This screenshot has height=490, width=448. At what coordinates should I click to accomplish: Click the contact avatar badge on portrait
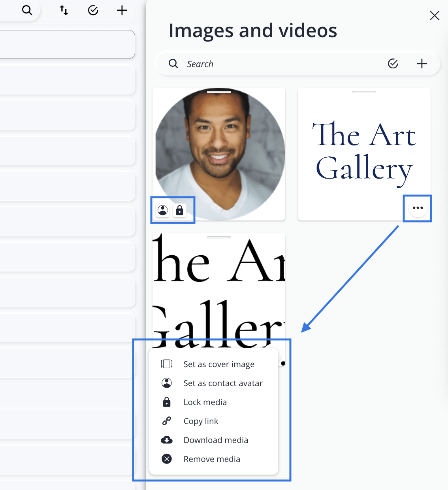[x=163, y=210]
